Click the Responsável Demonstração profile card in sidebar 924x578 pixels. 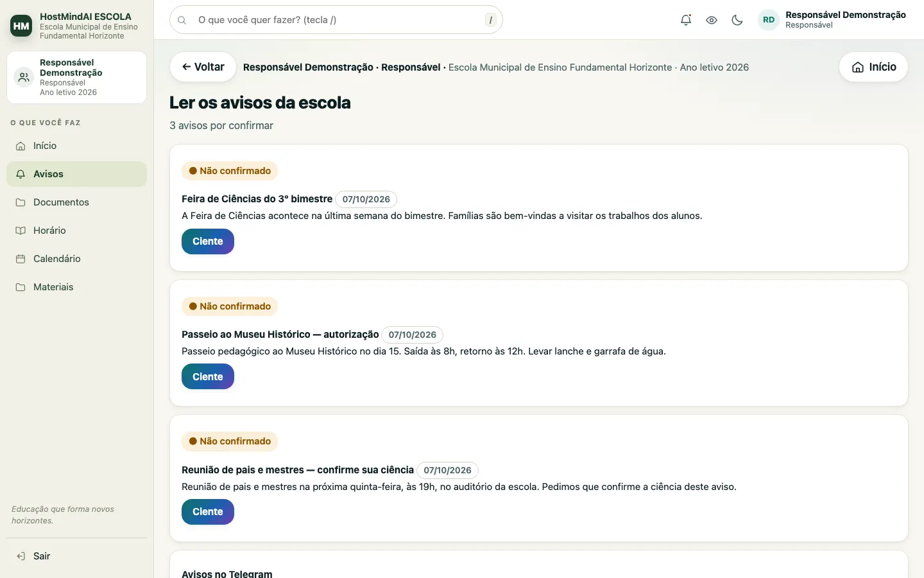[77, 77]
